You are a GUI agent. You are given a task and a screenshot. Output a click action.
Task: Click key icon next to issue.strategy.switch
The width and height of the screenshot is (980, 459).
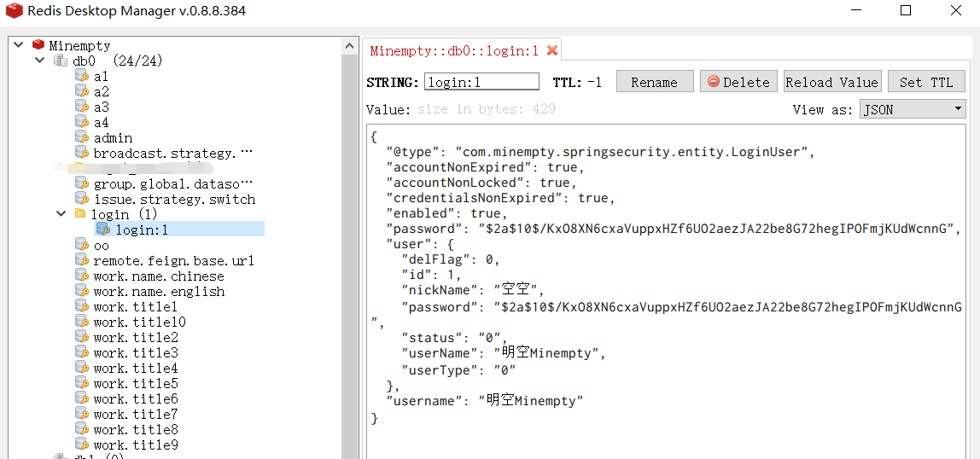click(x=82, y=199)
